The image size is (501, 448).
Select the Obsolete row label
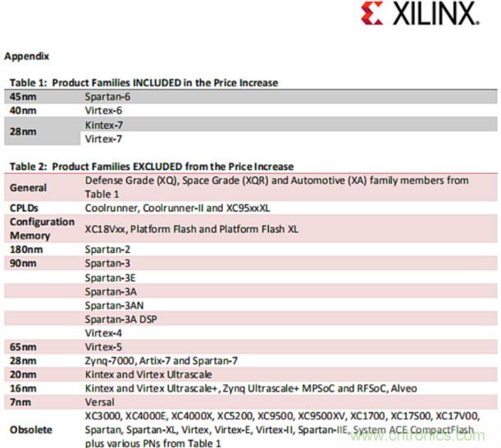[x=31, y=430]
